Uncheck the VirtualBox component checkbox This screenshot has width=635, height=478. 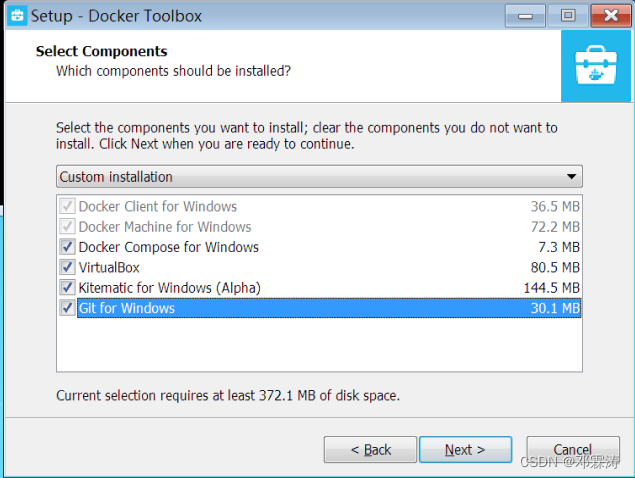pyautogui.click(x=67, y=268)
